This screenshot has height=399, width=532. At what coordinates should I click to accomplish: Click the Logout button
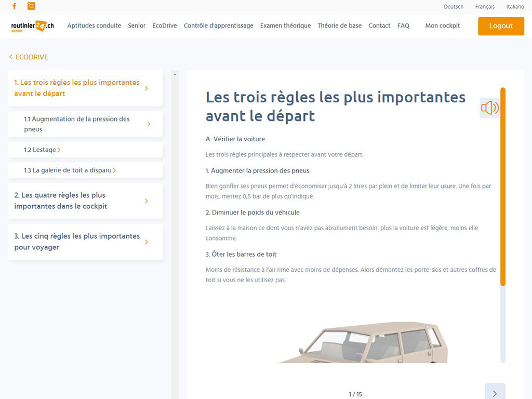501,26
